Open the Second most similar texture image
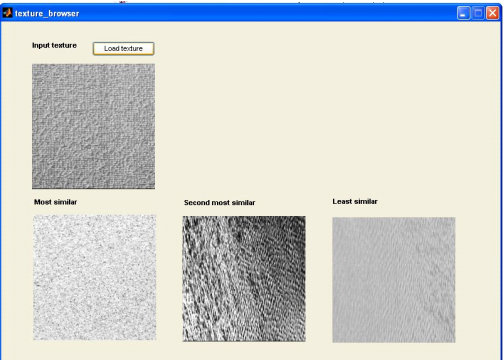 tap(244, 279)
